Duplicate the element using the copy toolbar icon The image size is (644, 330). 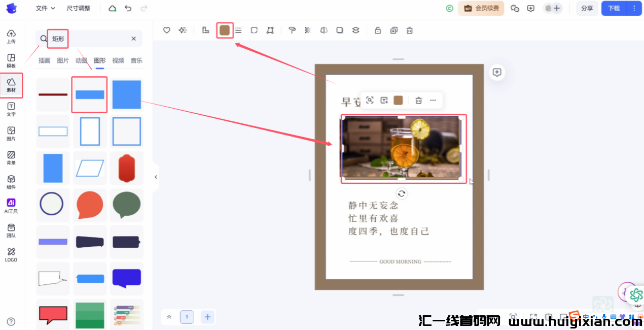[393, 30]
